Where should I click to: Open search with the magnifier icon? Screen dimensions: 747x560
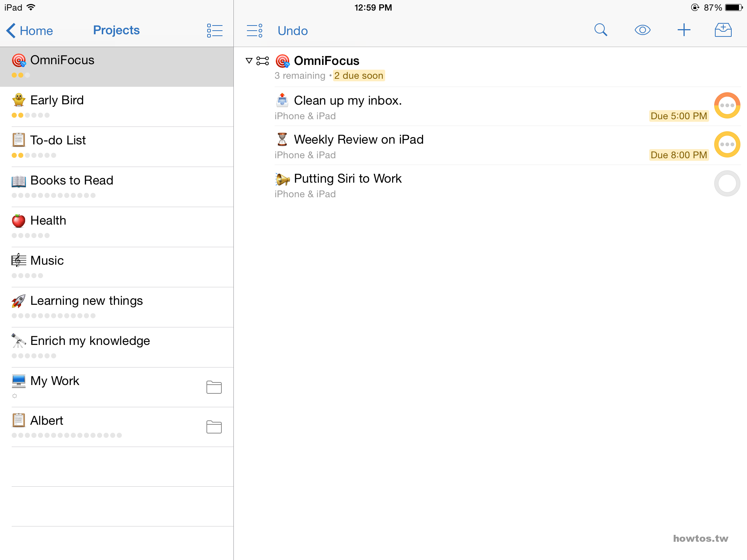point(601,30)
